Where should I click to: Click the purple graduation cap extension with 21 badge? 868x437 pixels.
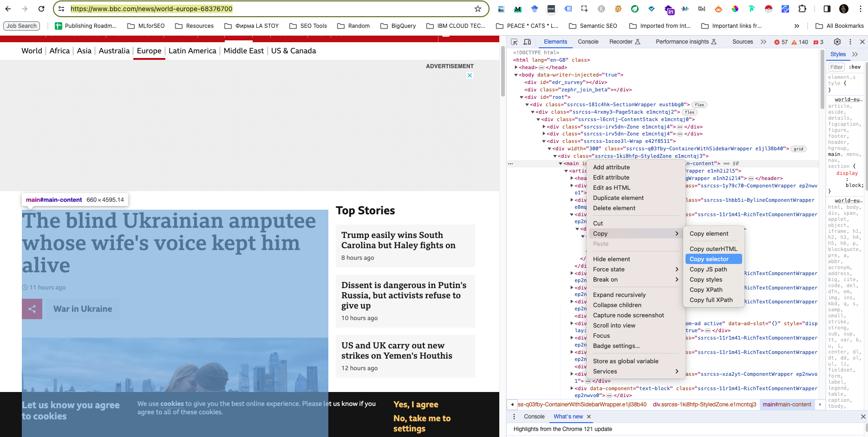coord(669,9)
